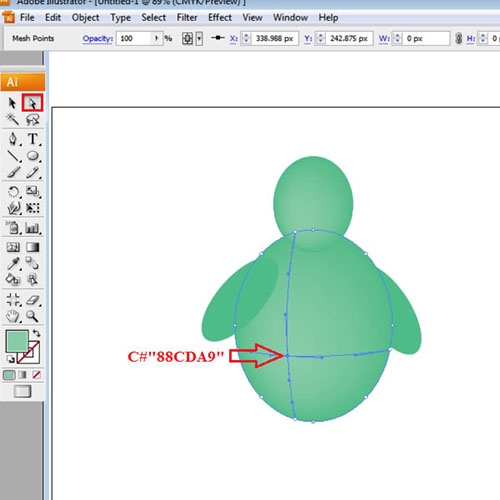Select the Selection tool (black arrow)
This screenshot has height=500, width=500.
click(x=12, y=103)
